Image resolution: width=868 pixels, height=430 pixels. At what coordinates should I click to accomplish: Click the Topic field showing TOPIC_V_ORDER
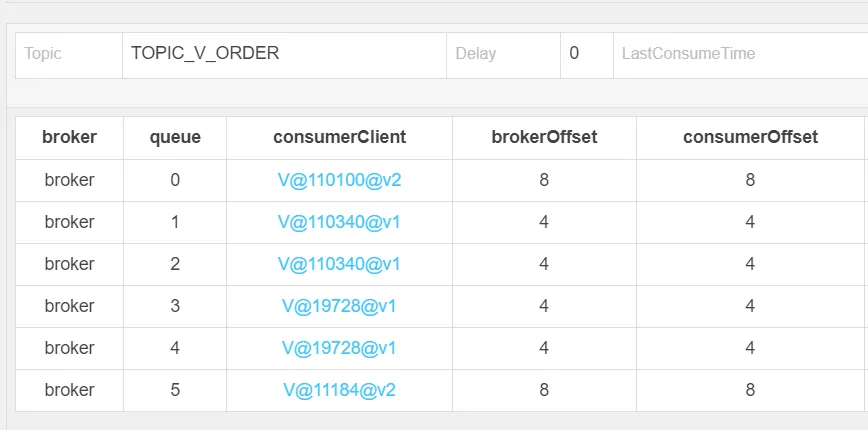pos(284,54)
